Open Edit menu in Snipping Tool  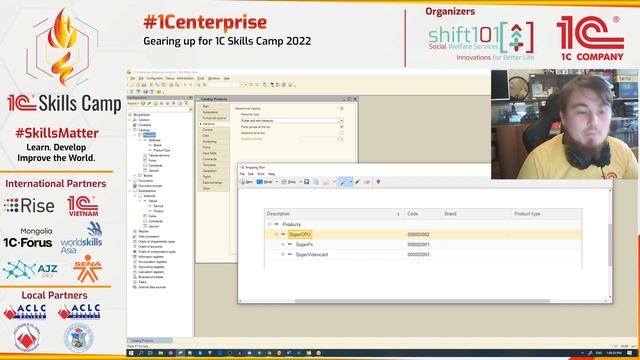pyautogui.click(x=251, y=174)
